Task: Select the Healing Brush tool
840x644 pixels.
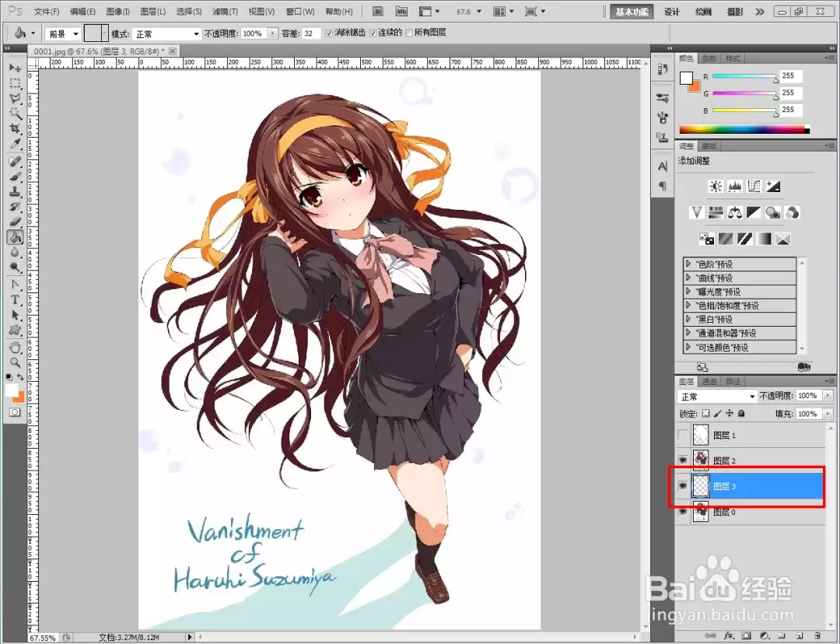Action: click(x=15, y=161)
